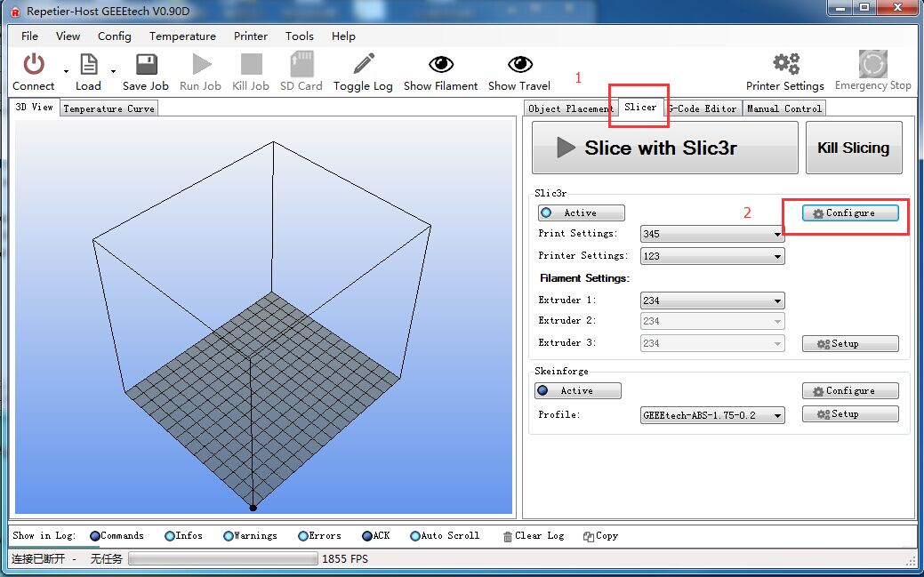
Task: Open the File menu
Action: [x=29, y=36]
